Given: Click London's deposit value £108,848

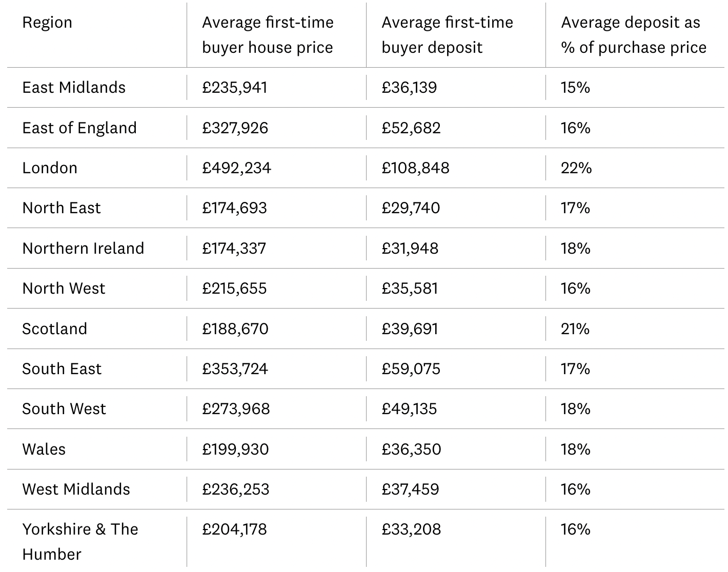Looking at the screenshot, I should 415,168.
